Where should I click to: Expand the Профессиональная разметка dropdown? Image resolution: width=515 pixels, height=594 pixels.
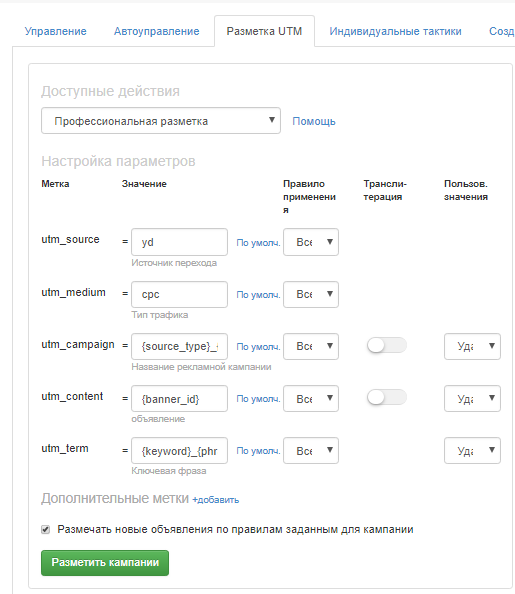161,121
